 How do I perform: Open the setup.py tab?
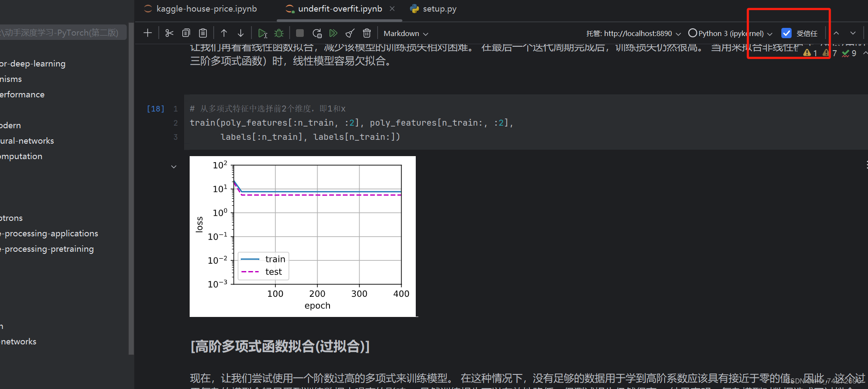point(433,8)
